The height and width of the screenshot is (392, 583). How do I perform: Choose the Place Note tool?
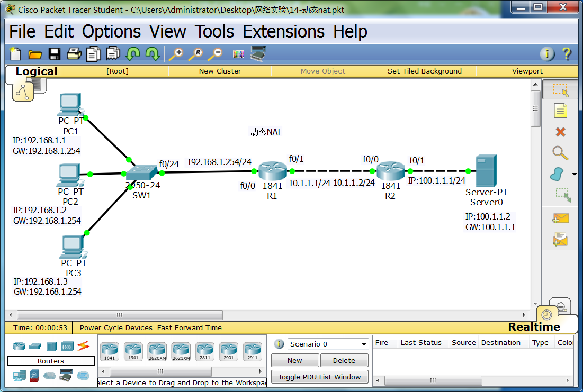(560, 111)
